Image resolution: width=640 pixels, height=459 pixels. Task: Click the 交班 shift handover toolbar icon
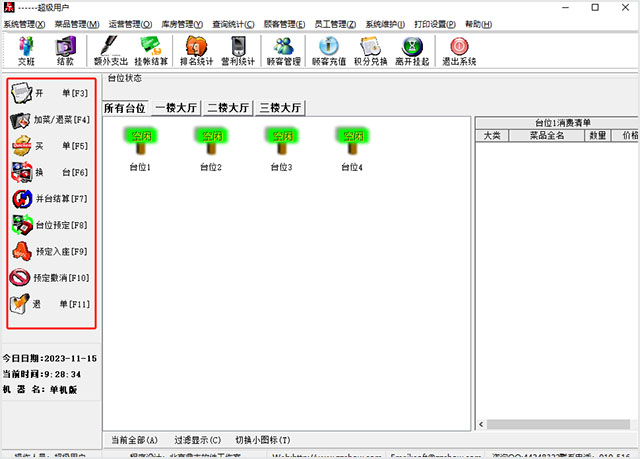pyautogui.click(x=27, y=50)
